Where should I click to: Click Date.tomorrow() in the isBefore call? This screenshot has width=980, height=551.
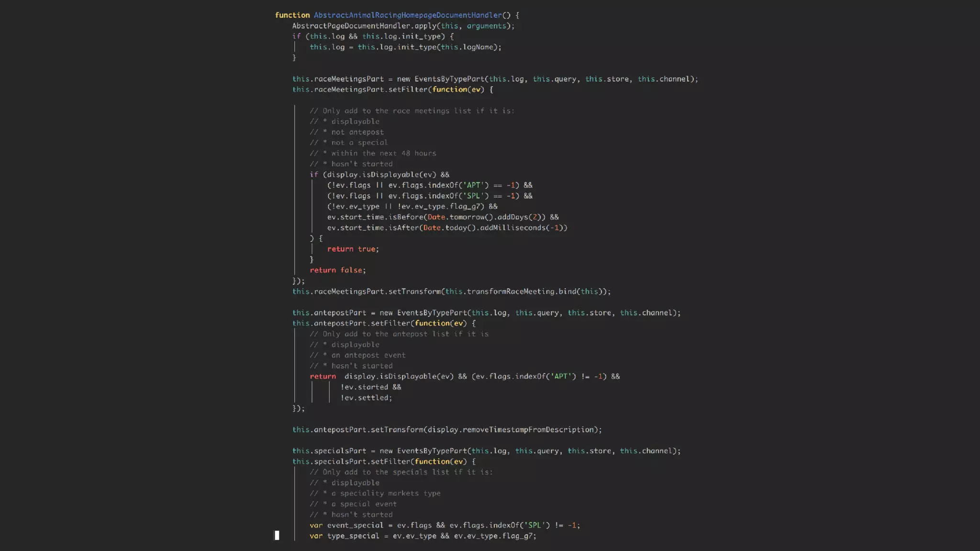(x=460, y=217)
